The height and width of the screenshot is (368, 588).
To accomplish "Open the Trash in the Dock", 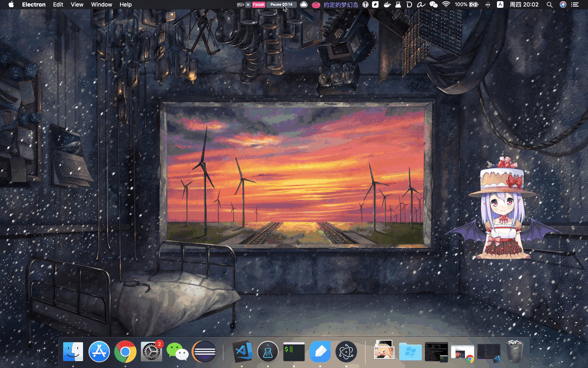I will coord(515,351).
